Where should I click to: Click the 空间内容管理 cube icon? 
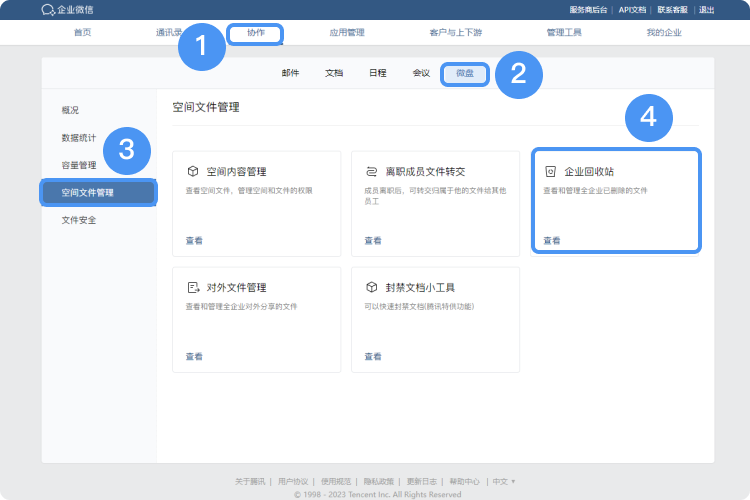[192, 172]
